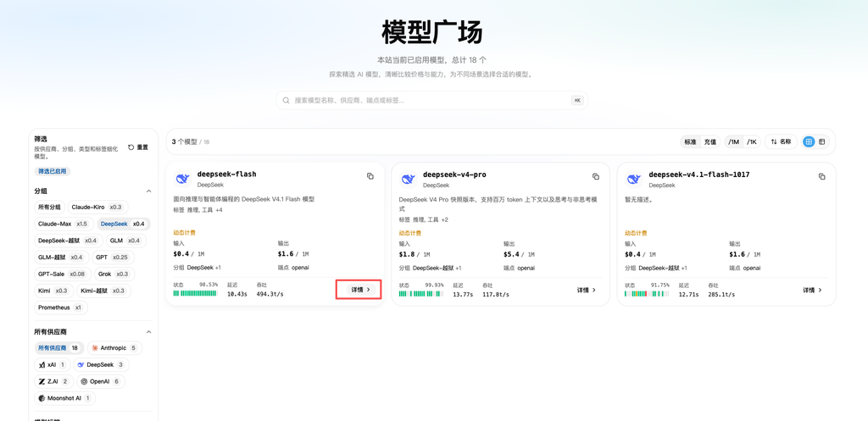
Task: Show prices per /1K tokens
Action: click(x=752, y=141)
